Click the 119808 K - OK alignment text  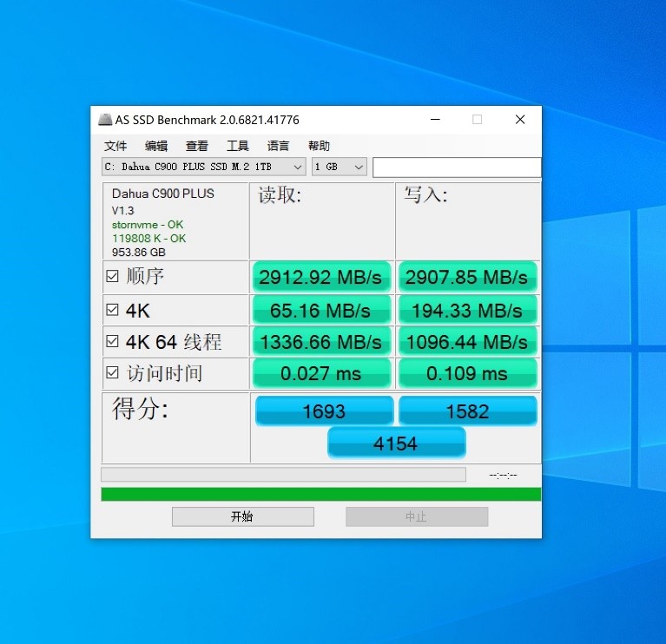coord(148,238)
